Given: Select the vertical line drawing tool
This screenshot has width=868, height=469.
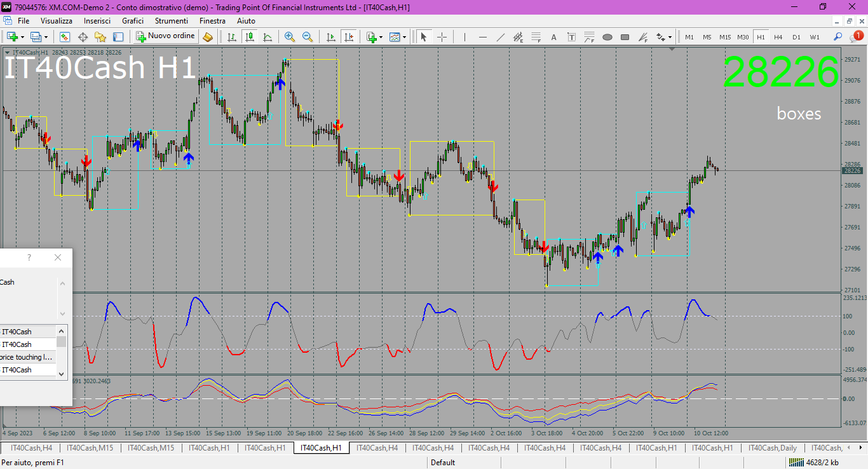Looking at the screenshot, I should pos(465,37).
